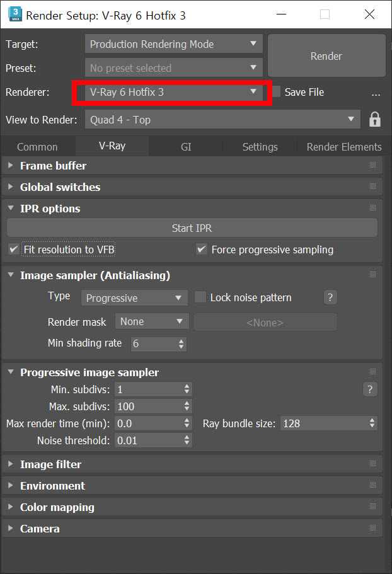Click the Start IPR button
The image size is (392, 574).
click(192, 227)
